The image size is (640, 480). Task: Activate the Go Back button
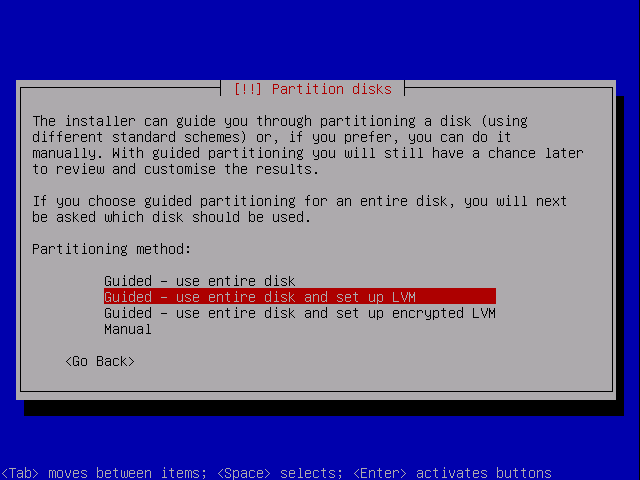point(100,361)
